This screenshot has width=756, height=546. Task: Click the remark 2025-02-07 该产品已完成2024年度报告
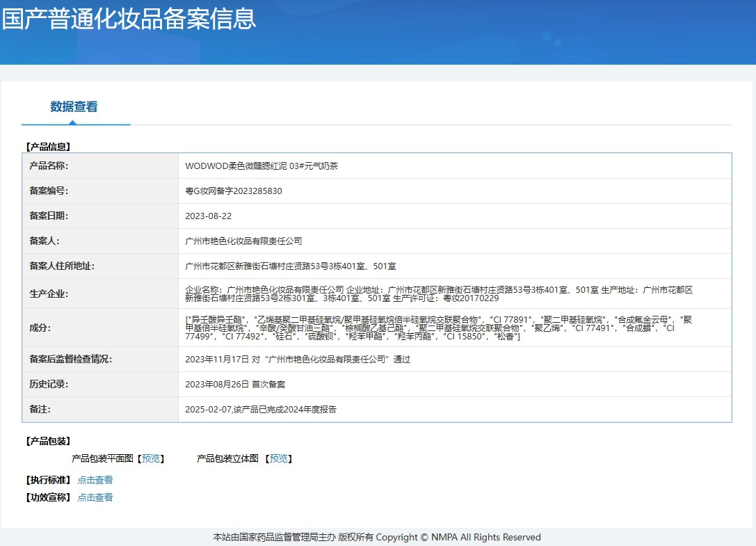[x=261, y=410]
